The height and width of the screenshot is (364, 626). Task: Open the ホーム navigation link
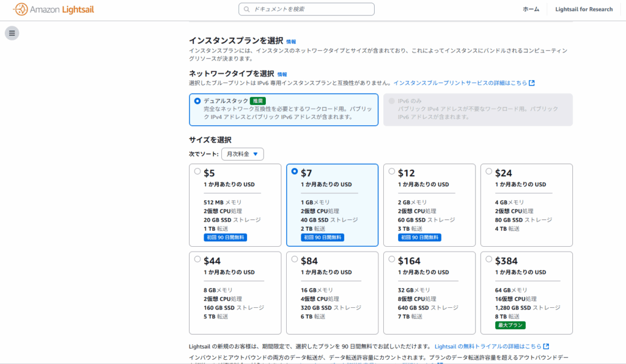[531, 9]
